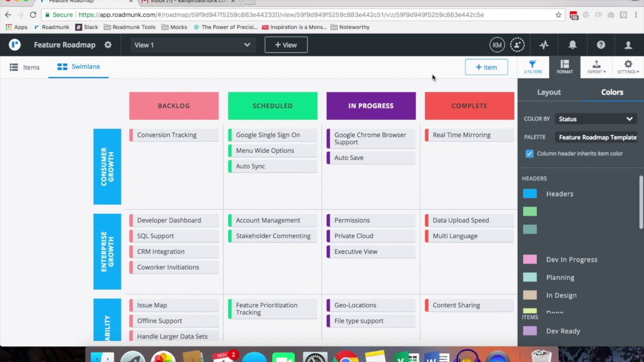
Task: Open the Colors tab in Format panel
Action: coord(612,92)
